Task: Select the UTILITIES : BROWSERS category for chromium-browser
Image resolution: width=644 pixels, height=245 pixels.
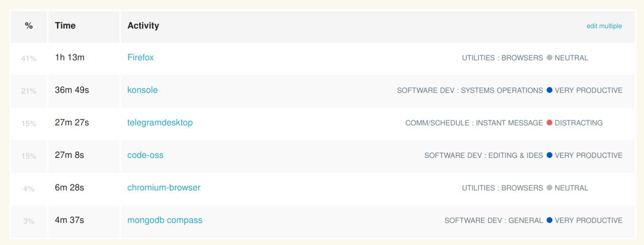Action: (x=503, y=188)
